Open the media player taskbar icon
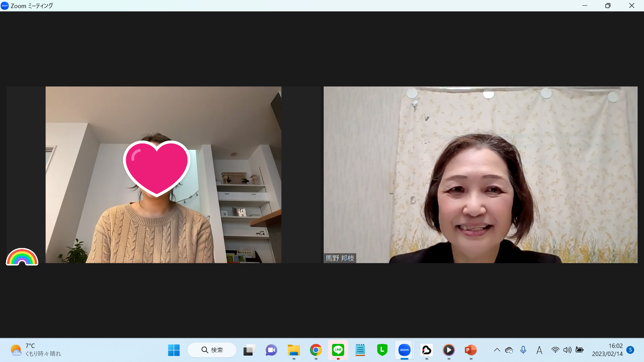This screenshot has height=362, width=644. (448, 350)
